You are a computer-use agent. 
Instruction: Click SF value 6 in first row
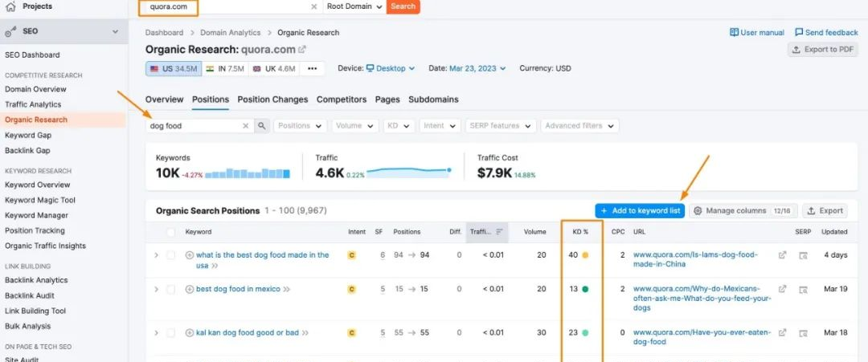click(383, 255)
